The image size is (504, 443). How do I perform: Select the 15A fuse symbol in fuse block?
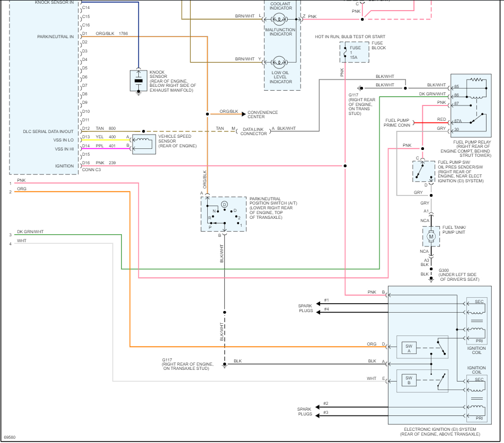pos(354,53)
